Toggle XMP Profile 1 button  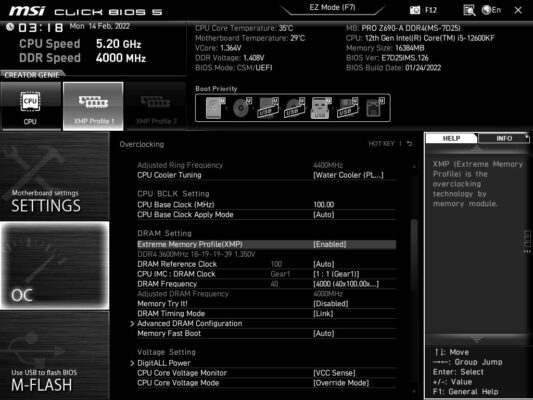tap(93, 106)
